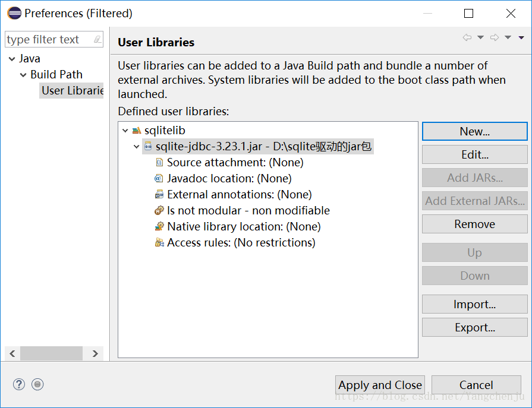Viewport: 532px width, 408px height.
Task: Click the New... button
Action: coord(474,131)
